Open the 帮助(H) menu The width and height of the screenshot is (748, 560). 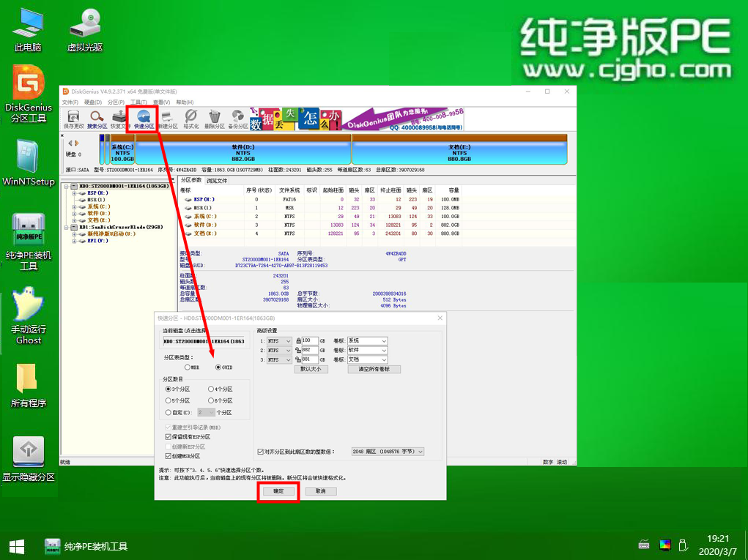(185, 102)
